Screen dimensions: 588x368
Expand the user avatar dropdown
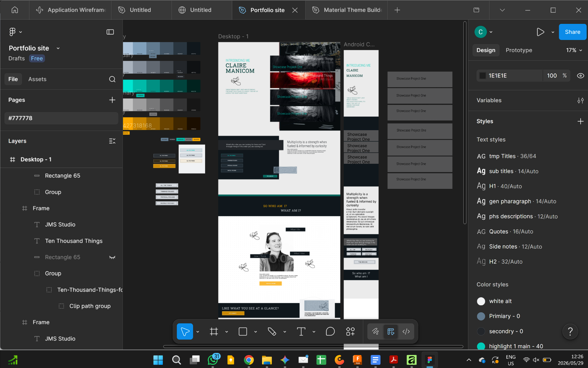491,32
